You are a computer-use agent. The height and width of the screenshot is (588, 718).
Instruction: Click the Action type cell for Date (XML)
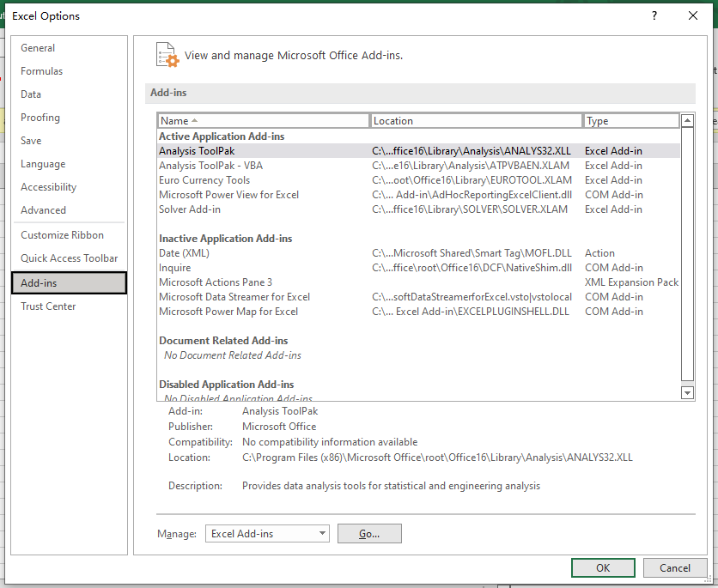[599, 253]
